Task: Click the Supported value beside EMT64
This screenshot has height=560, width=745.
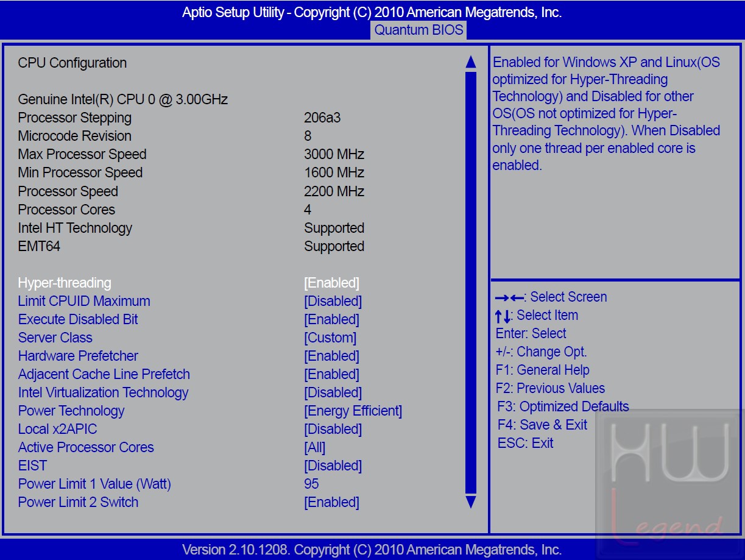Action: (334, 246)
